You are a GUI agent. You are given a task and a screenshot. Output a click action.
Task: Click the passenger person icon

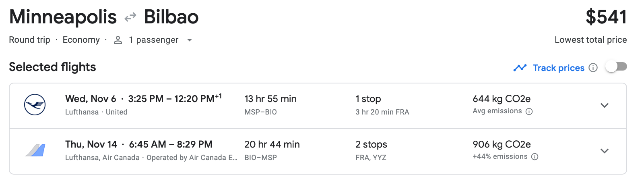tap(118, 40)
